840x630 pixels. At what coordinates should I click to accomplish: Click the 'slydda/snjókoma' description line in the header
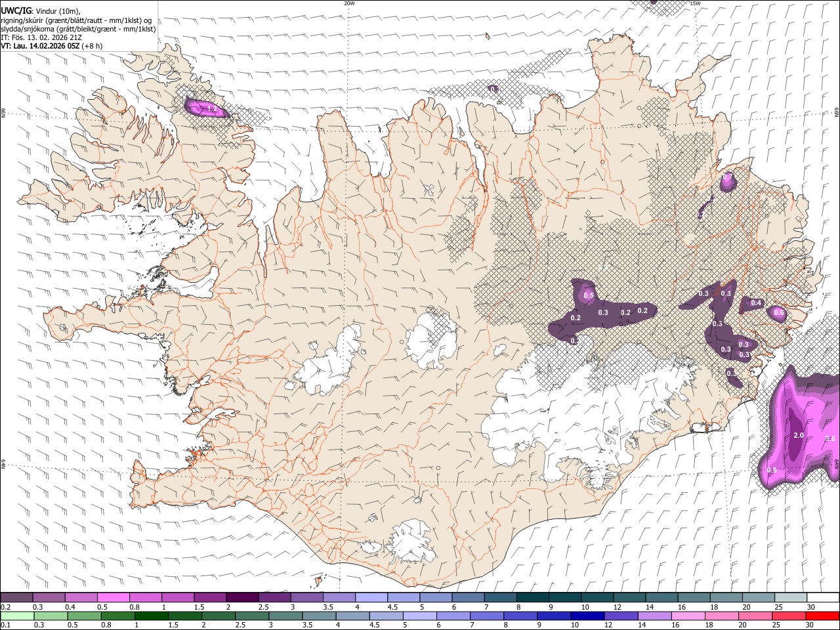click(78, 29)
